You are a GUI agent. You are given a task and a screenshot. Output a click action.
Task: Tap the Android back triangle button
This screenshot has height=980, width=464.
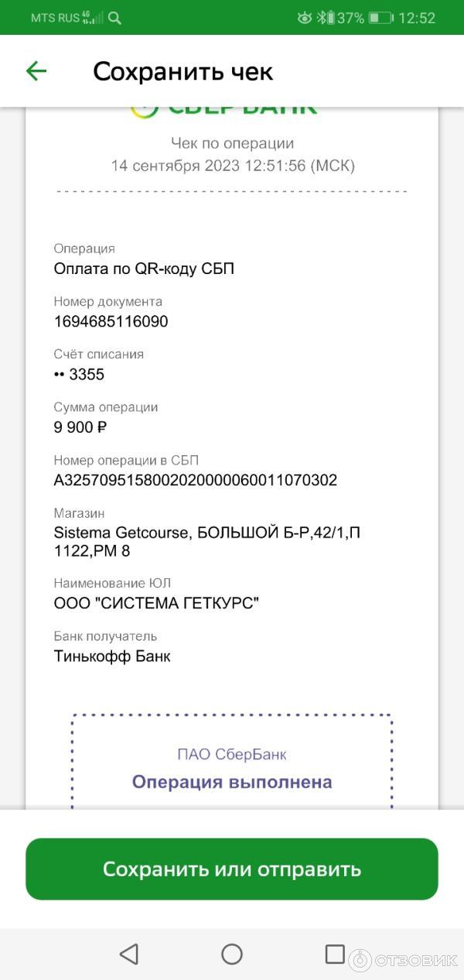[x=129, y=954]
